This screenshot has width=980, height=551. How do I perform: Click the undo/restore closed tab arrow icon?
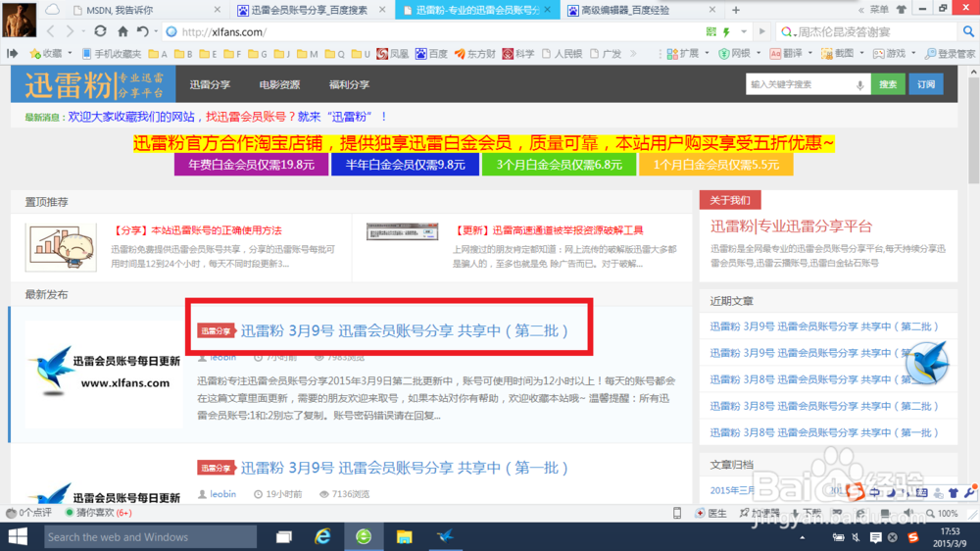pos(143,31)
